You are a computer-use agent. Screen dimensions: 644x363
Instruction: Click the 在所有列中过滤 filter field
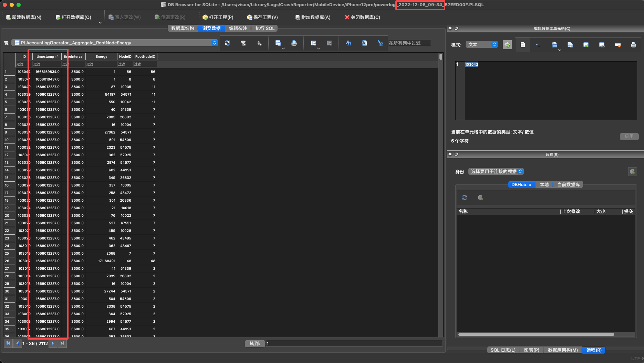point(409,43)
